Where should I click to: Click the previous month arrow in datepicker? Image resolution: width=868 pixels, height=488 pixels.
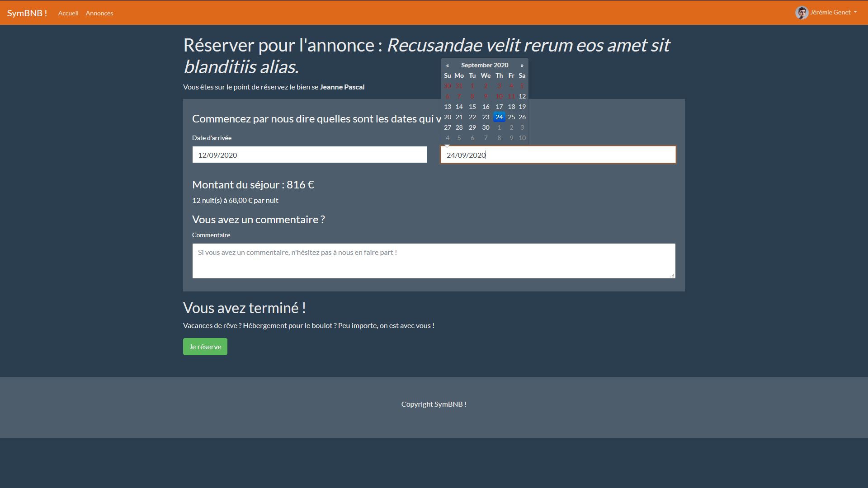coord(447,65)
